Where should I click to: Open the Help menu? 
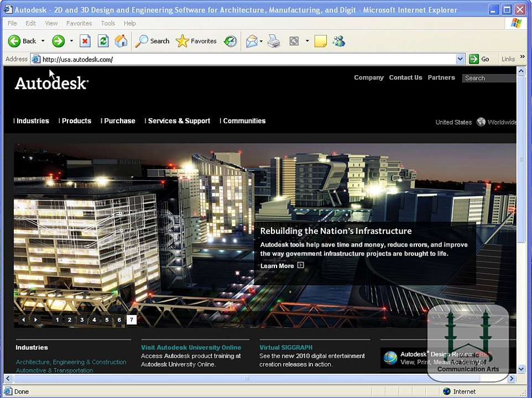(x=129, y=23)
